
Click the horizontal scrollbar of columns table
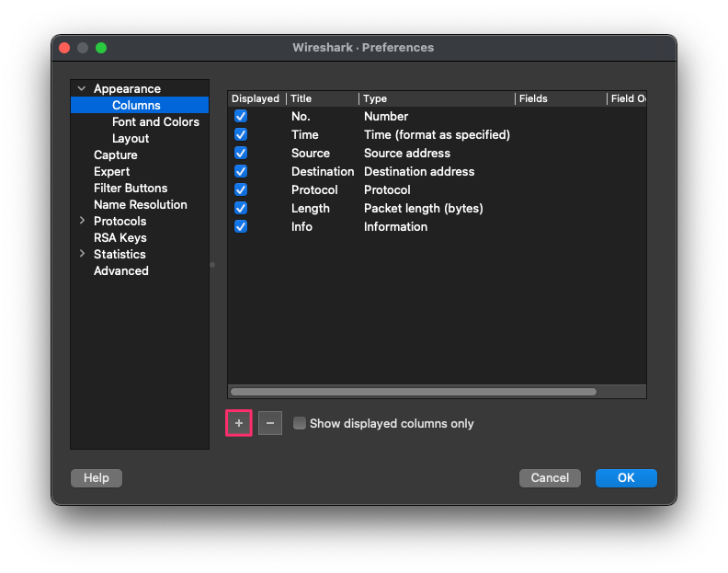[x=414, y=392]
